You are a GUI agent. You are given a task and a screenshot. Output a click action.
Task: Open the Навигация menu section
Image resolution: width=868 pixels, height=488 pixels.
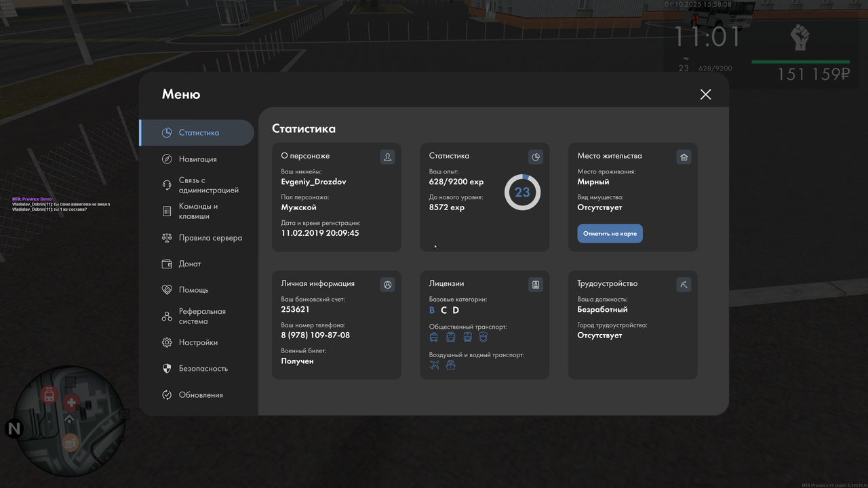click(x=197, y=159)
